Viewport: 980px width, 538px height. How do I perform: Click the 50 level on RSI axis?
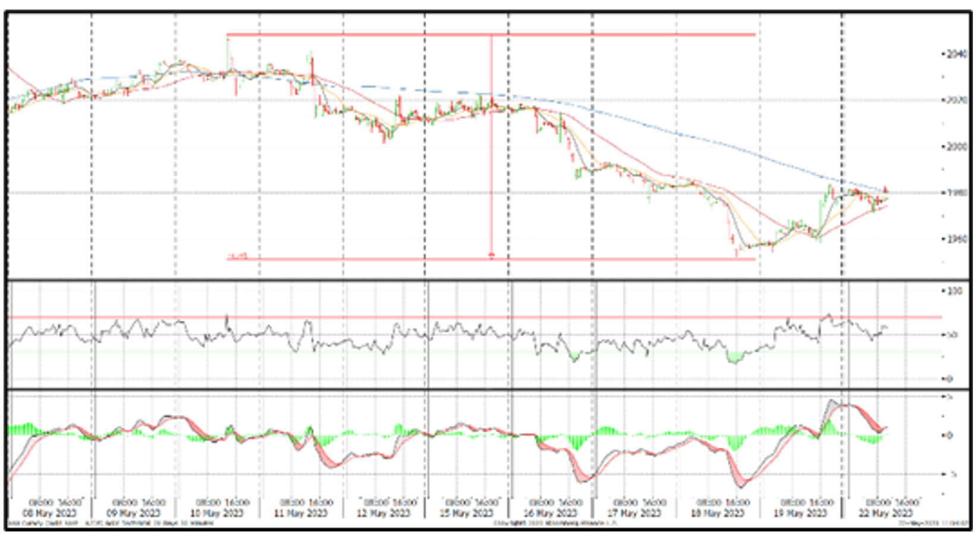point(951,334)
